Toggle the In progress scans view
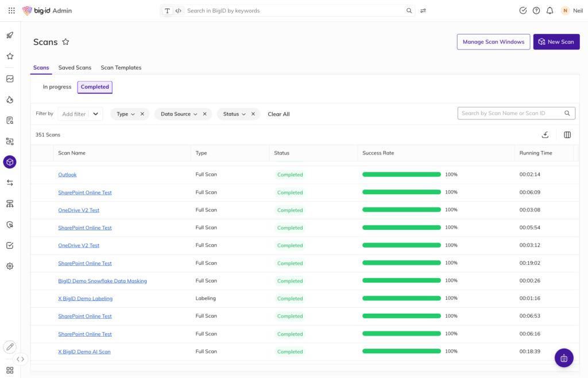This screenshot has height=378, width=588. [57, 87]
